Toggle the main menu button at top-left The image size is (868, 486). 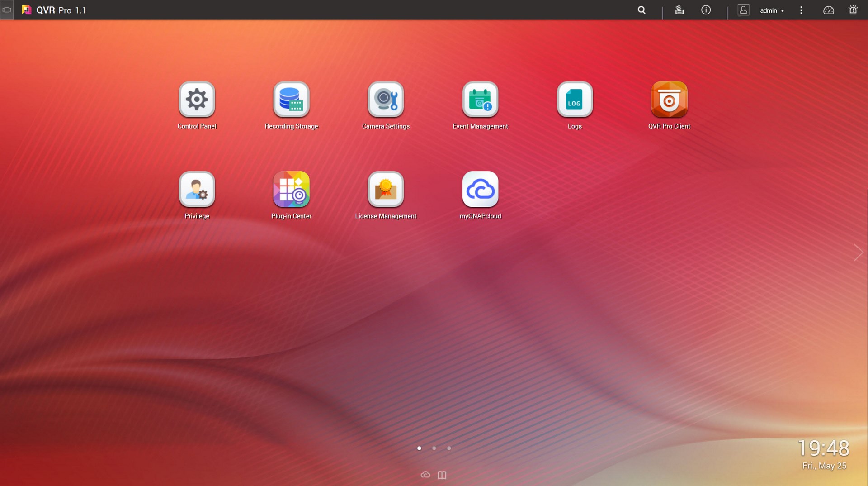coord(7,10)
